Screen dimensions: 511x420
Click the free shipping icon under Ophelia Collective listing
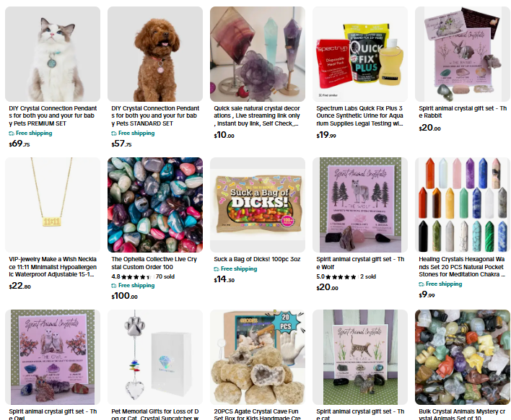pos(114,286)
